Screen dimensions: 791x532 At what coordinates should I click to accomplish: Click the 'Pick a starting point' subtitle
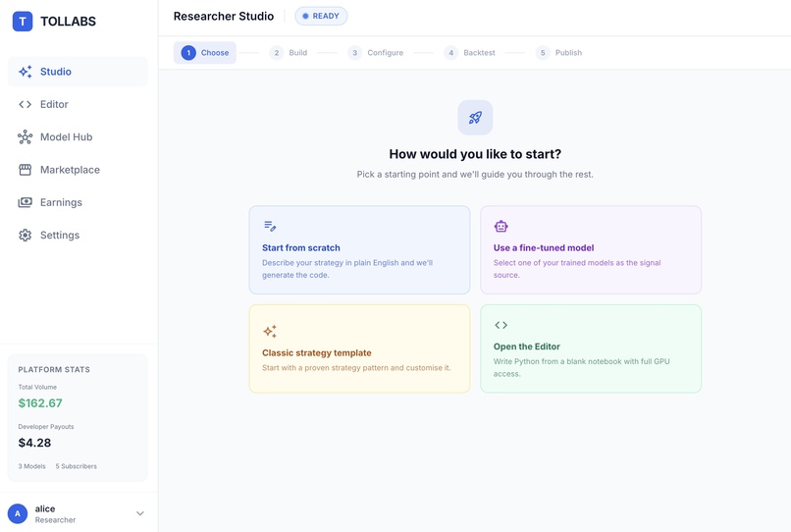coord(475,174)
